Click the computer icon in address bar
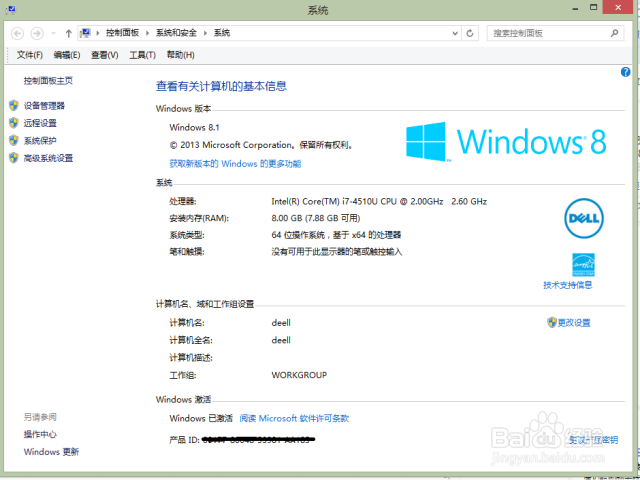 (x=86, y=33)
